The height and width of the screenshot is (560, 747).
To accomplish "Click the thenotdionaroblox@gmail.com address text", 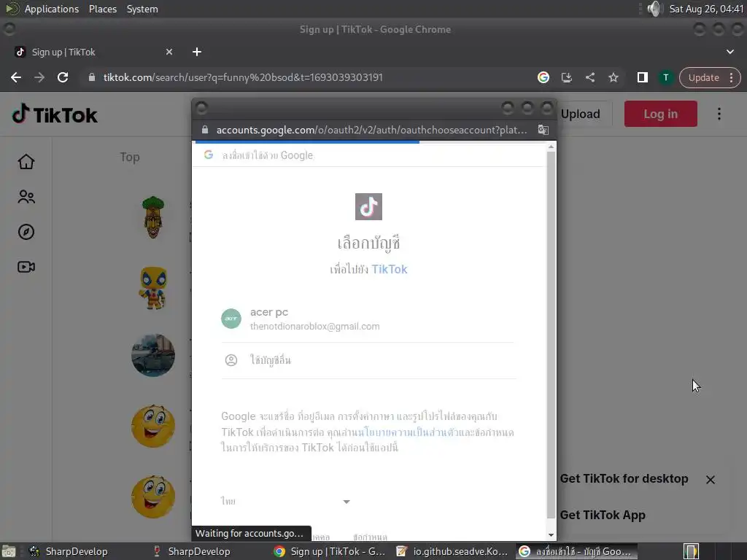I will pyautogui.click(x=315, y=327).
